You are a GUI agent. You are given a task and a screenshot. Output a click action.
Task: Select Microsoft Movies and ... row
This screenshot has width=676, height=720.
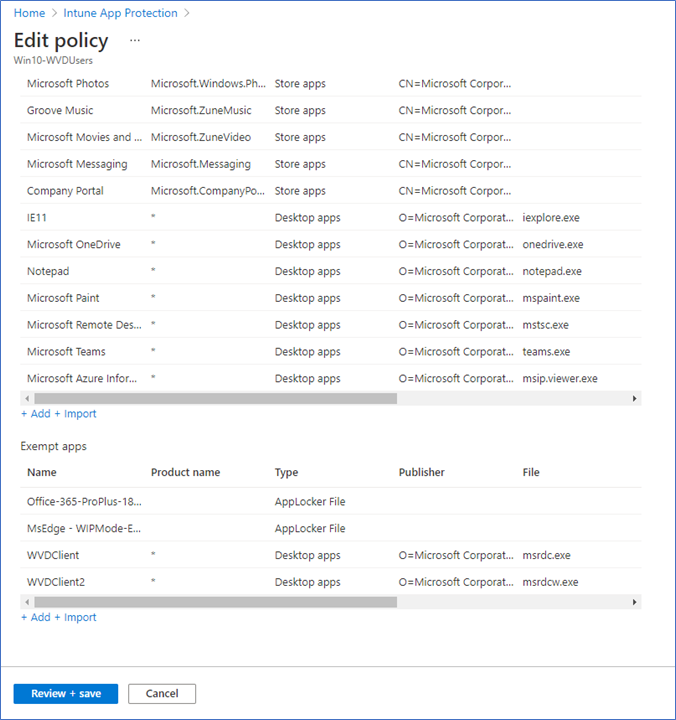331,137
